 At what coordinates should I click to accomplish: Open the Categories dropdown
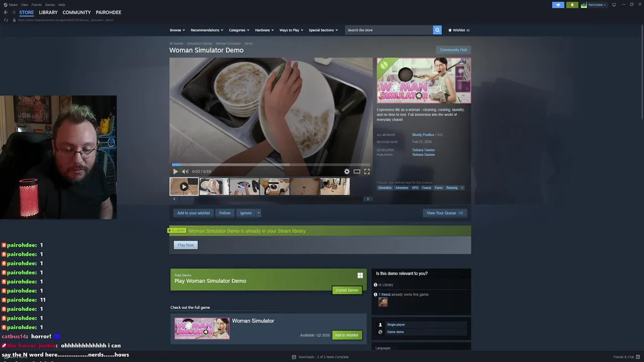click(239, 30)
